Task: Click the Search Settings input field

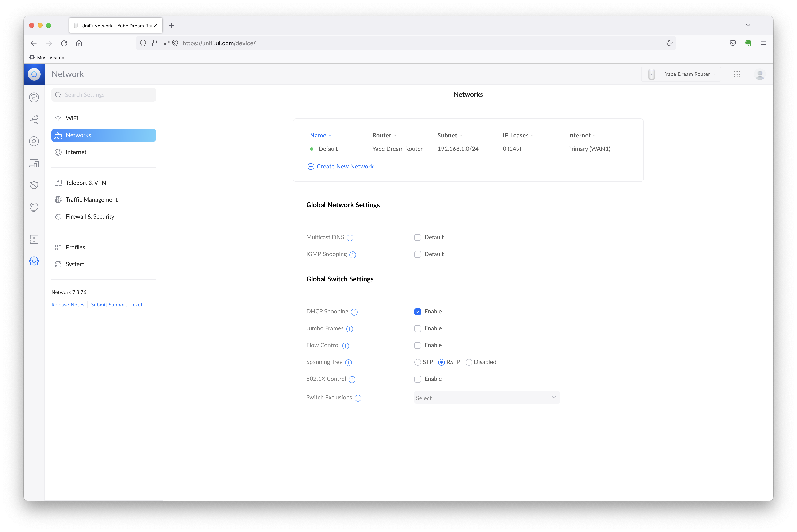Action: point(104,95)
